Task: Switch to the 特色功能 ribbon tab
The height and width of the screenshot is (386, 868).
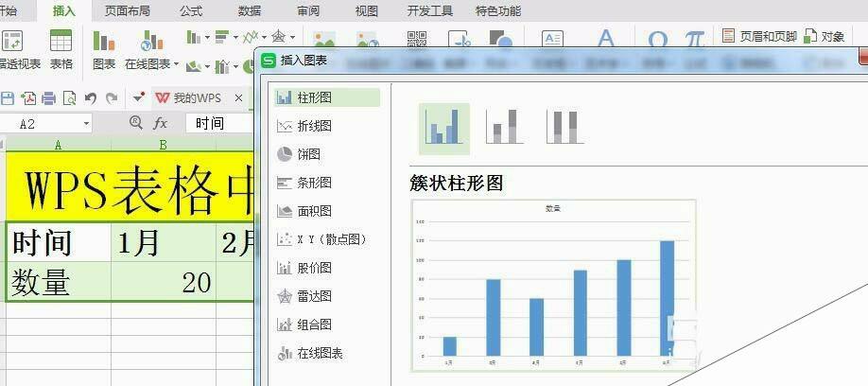Action: point(497,10)
